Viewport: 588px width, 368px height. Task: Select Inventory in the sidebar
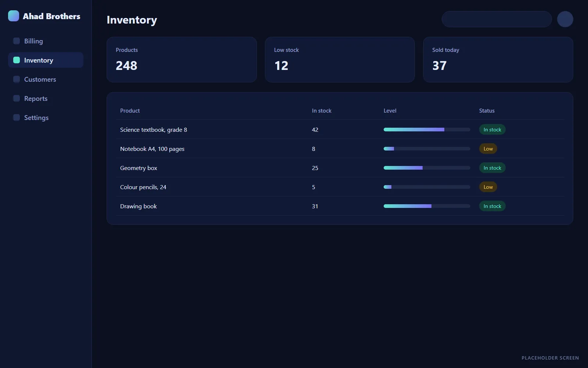click(x=46, y=60)
